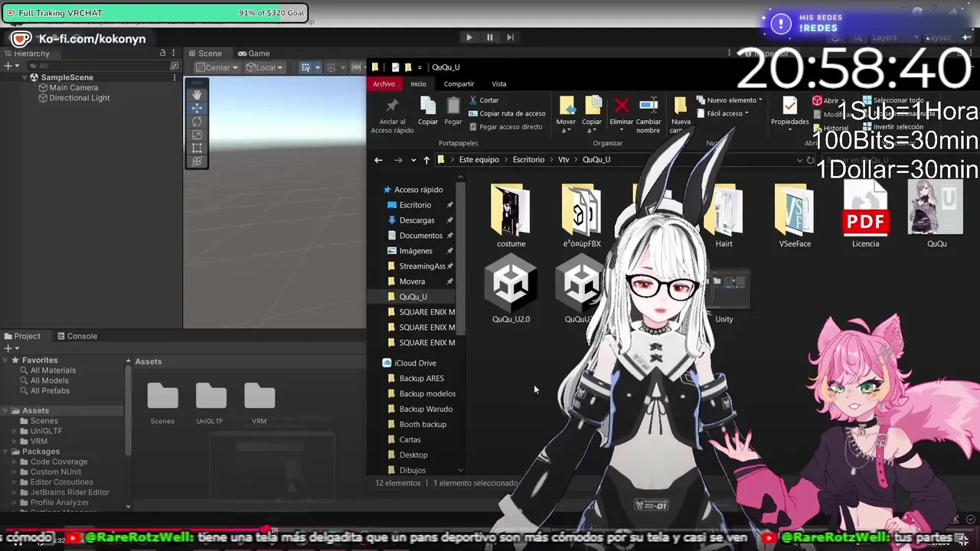Select All Materials under Favorites
The image size is (980, 551).
click(x=53, y=370)
